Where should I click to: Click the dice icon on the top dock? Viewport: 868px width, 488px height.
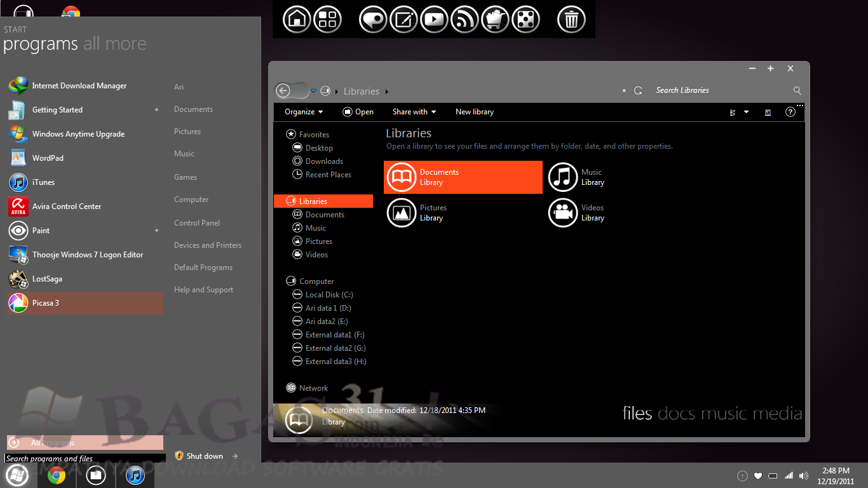[x=526, y=19]
